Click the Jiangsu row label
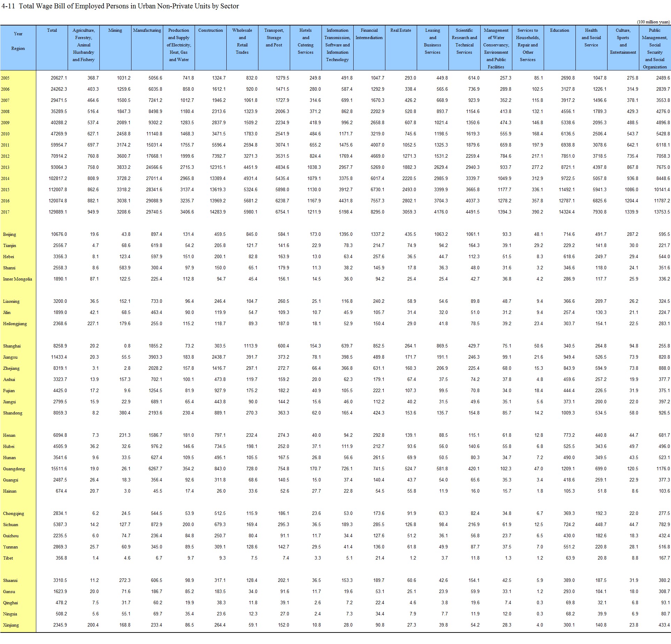Viewport: 671px width, 644px height. point(10,357)
